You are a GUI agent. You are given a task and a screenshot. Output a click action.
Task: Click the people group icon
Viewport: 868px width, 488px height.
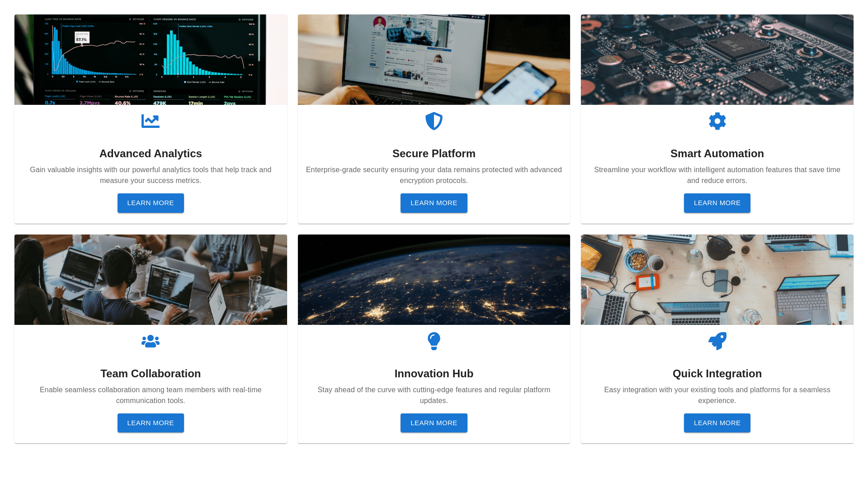coord(151,341)
